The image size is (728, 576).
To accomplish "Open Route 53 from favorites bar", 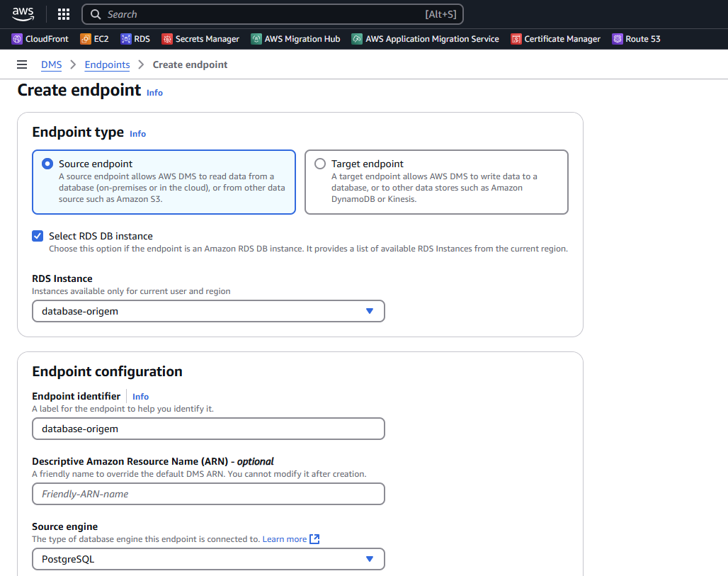I will pos(636,39).
